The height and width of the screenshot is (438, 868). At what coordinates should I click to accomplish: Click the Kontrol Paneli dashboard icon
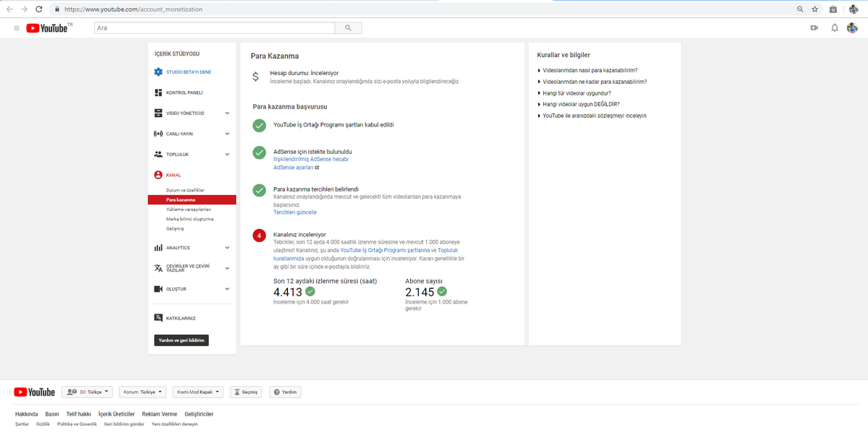pos(158,93)
